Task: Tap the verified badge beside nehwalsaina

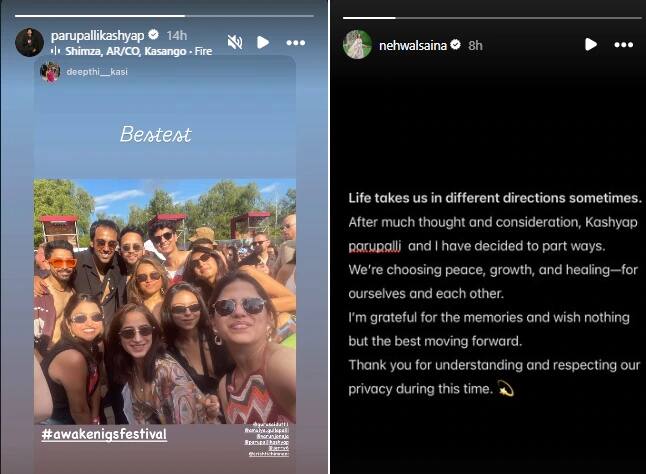Action: click(456, 44)
